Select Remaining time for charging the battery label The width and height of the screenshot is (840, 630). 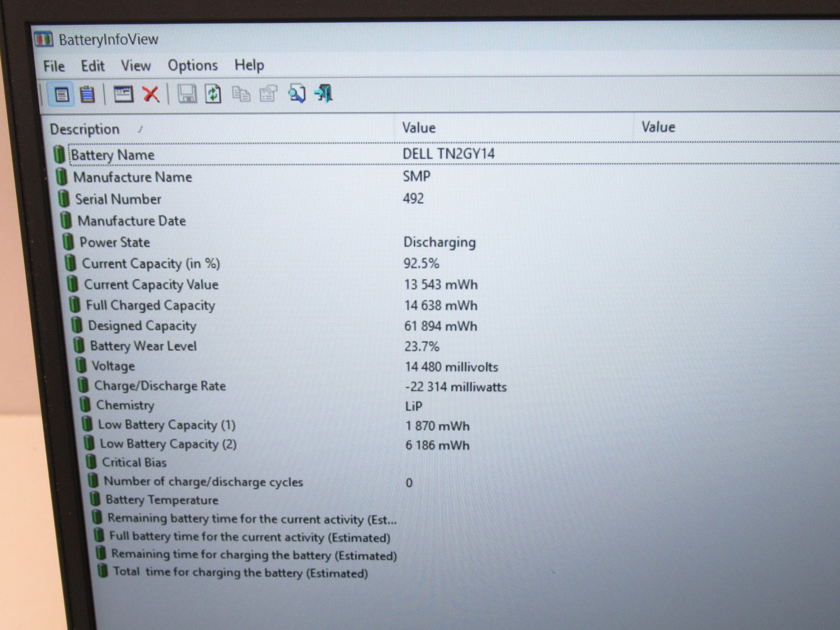click(x=254, y=555)
